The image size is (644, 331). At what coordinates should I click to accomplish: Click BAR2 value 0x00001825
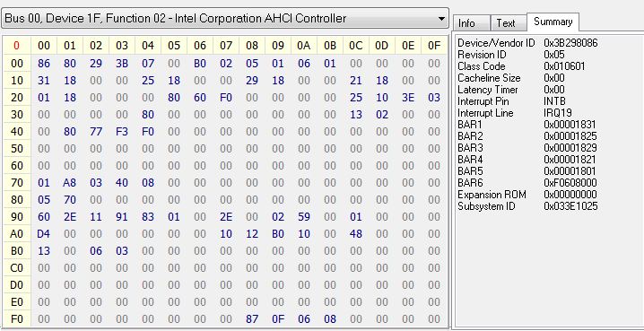pyautogui.click(x=570, y=136)
